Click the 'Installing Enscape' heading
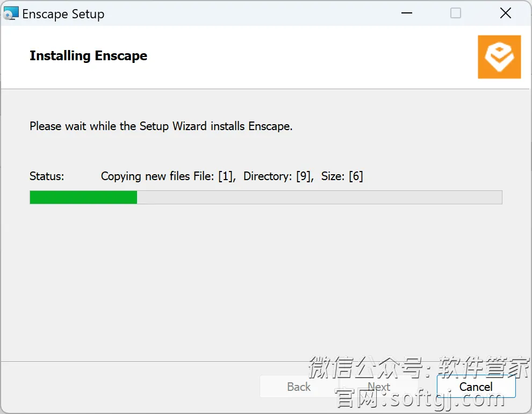 point(88,56)
